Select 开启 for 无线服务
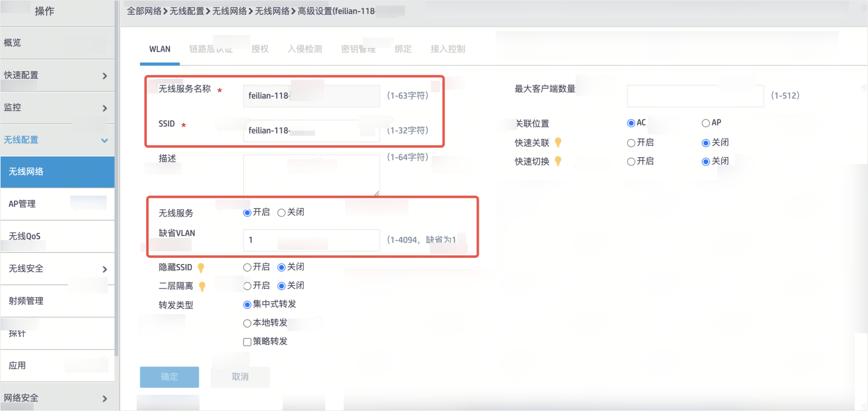Viewport: 868px width, 411px height. tap(247, 212)
